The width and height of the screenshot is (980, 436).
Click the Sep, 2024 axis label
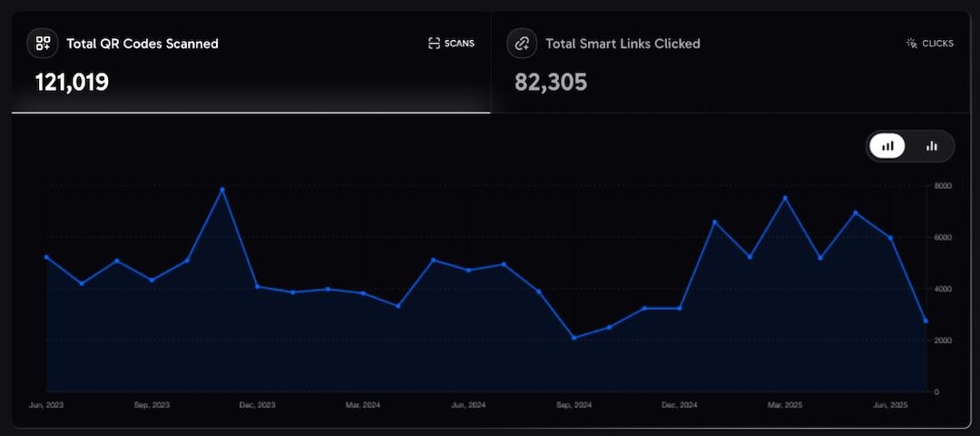coord(573,405)
